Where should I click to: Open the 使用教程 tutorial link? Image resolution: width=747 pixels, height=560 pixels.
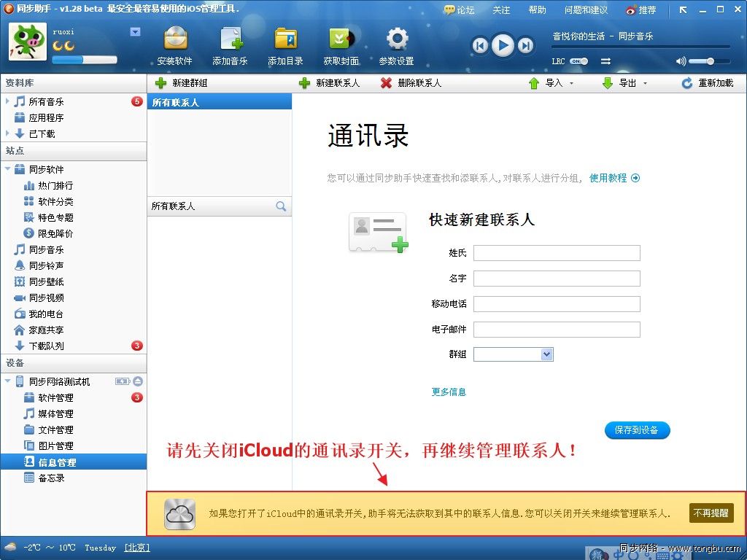(x=610, y=177)
